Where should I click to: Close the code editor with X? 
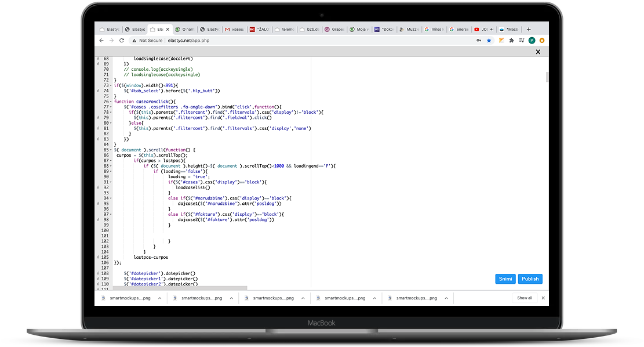pyautogui.click(x=538, y=52)
